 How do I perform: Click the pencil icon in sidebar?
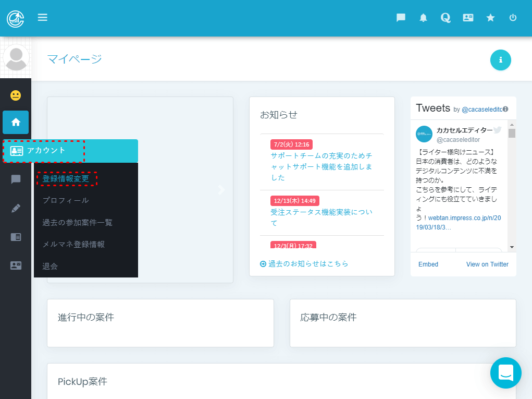click(16, 208)
